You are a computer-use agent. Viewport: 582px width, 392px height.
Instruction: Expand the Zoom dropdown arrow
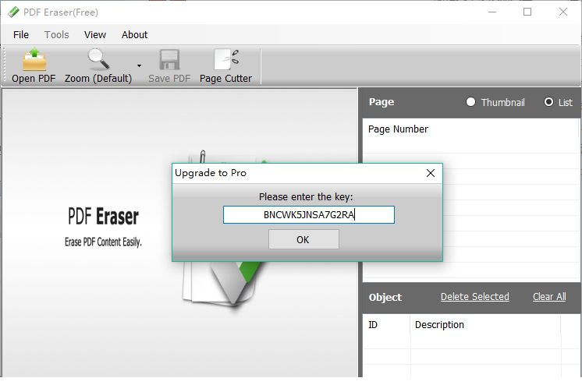point(139,65)
